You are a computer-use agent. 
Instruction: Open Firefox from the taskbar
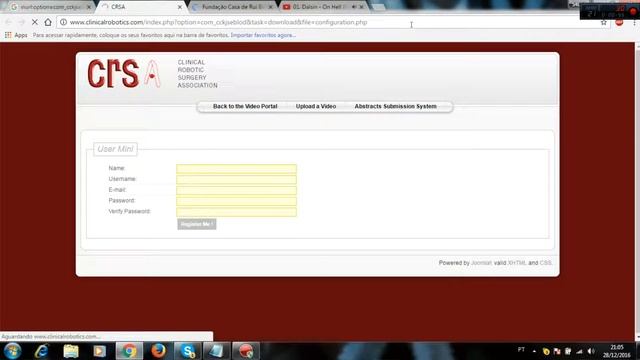[x=158, y=351]
